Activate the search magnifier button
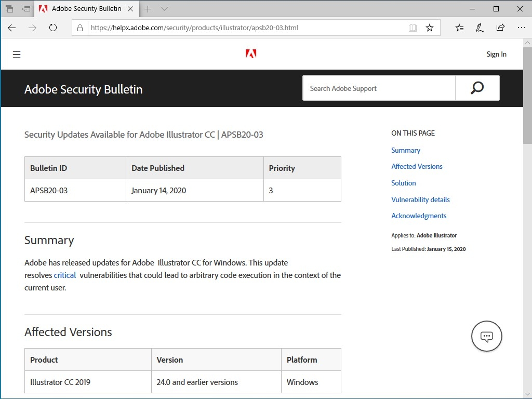This screenshot has width=532, height=399. tap(476, 88)
